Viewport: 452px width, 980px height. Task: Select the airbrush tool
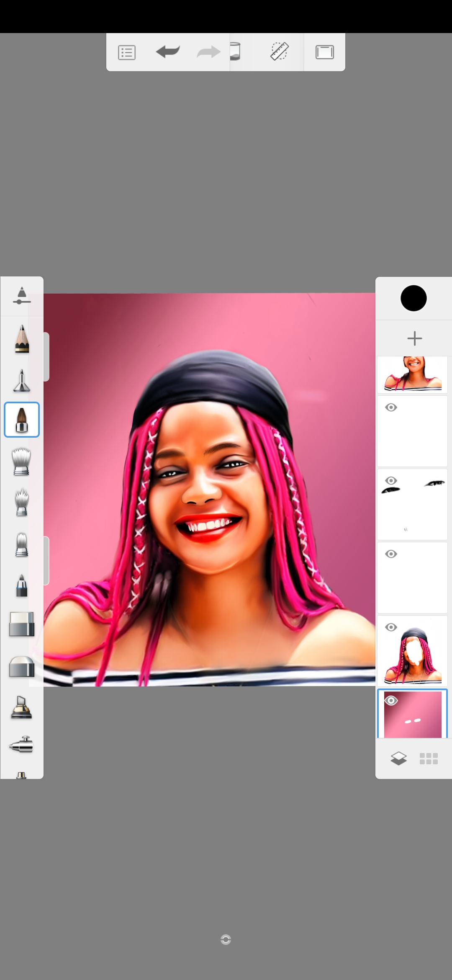pyautogui.click(x=21, y=745)
